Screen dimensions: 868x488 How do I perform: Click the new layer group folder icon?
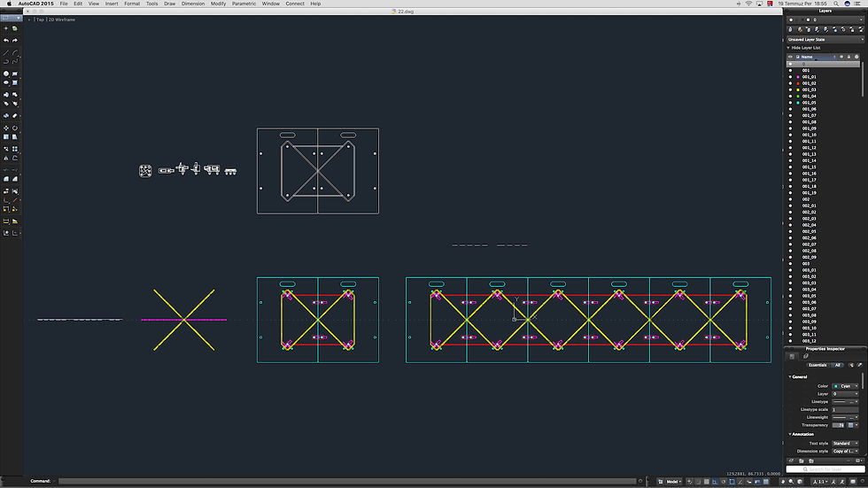(801, 461)
